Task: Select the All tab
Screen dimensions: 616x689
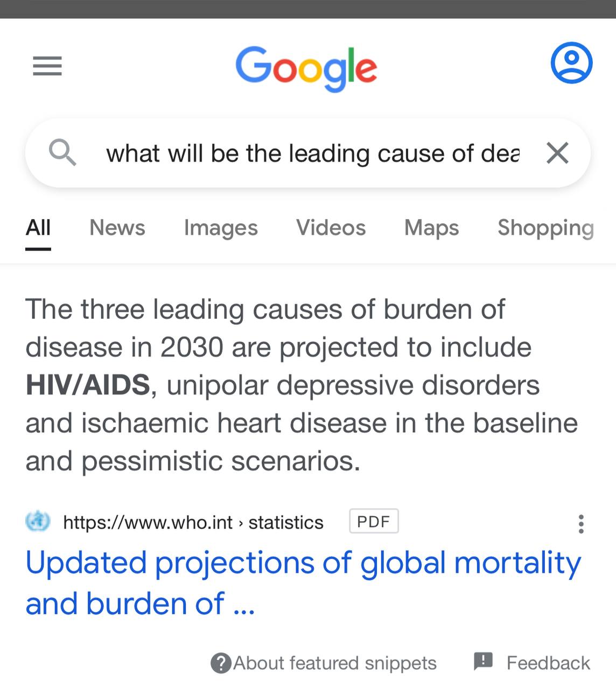Action: (x=38, y=228)
